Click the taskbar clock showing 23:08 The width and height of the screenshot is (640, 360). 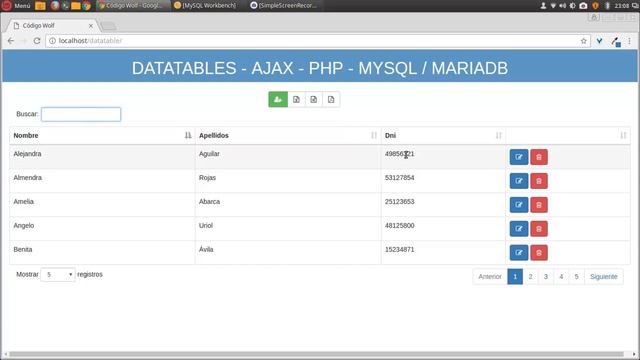click(x=622, y=6)
